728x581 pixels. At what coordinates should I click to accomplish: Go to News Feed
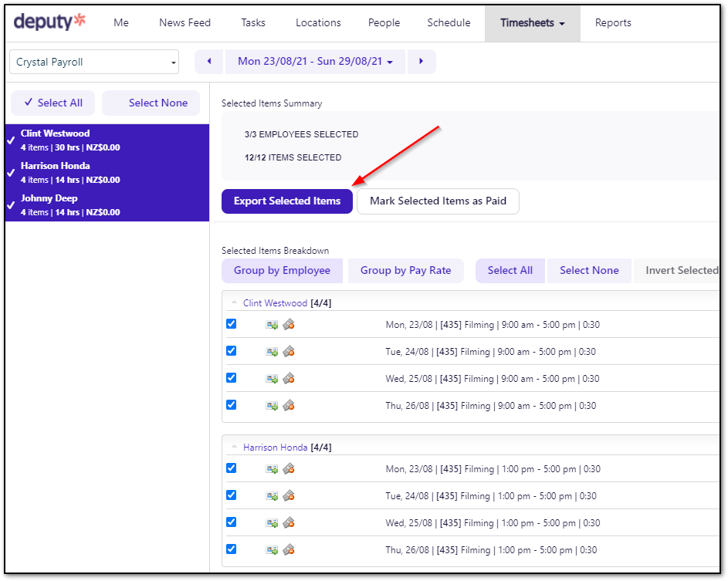pos(185,22)
